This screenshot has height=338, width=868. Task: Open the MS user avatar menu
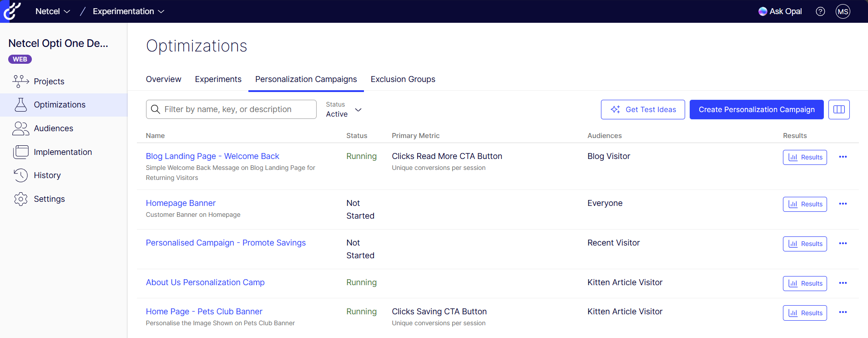click(843, 11)
